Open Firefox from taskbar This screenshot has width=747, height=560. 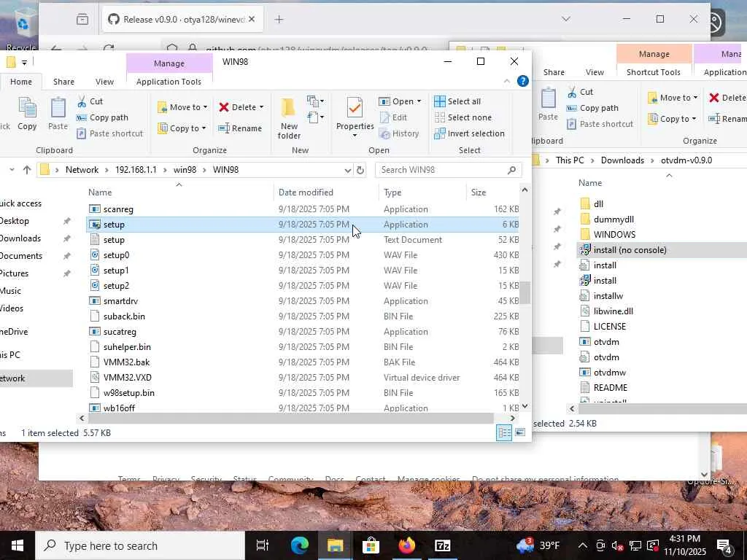tap(406, 545)
